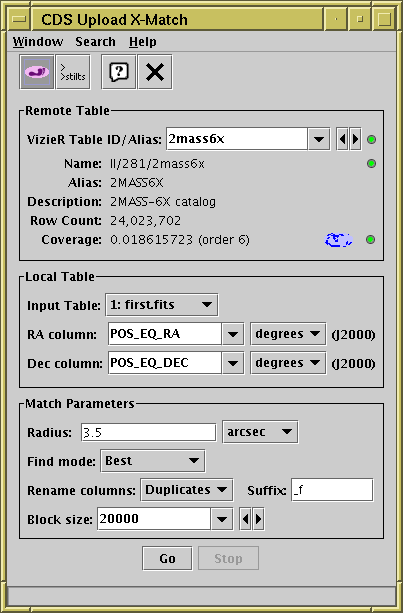The width and height of the screenshot is (403, 613).
Task: Click the Block size 20000 field
Action: [x=154, y=519]
